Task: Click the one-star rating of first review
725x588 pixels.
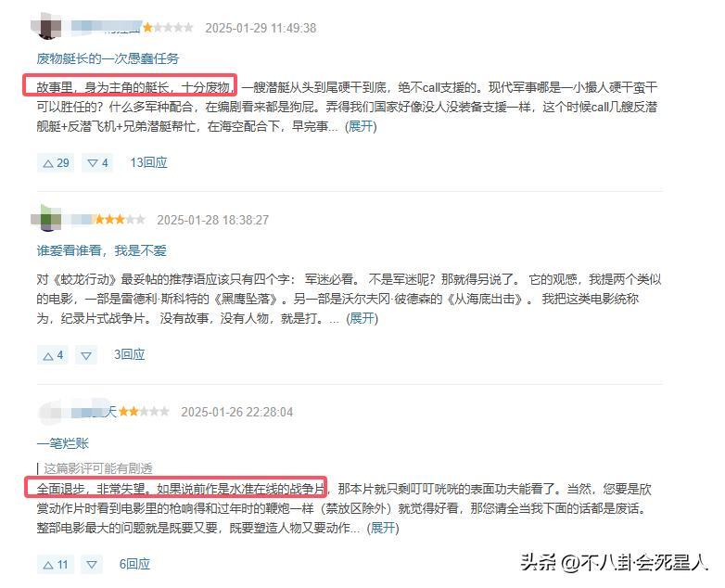Action: tap(168, 28)
